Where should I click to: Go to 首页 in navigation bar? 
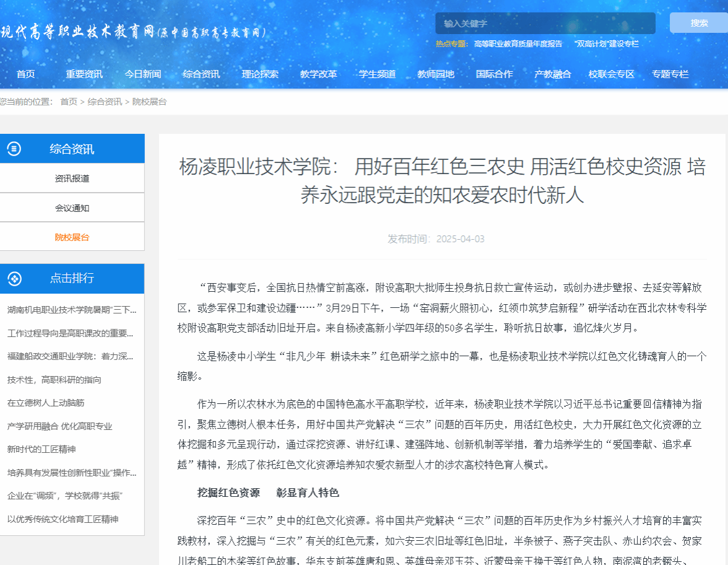click(26, 74)
